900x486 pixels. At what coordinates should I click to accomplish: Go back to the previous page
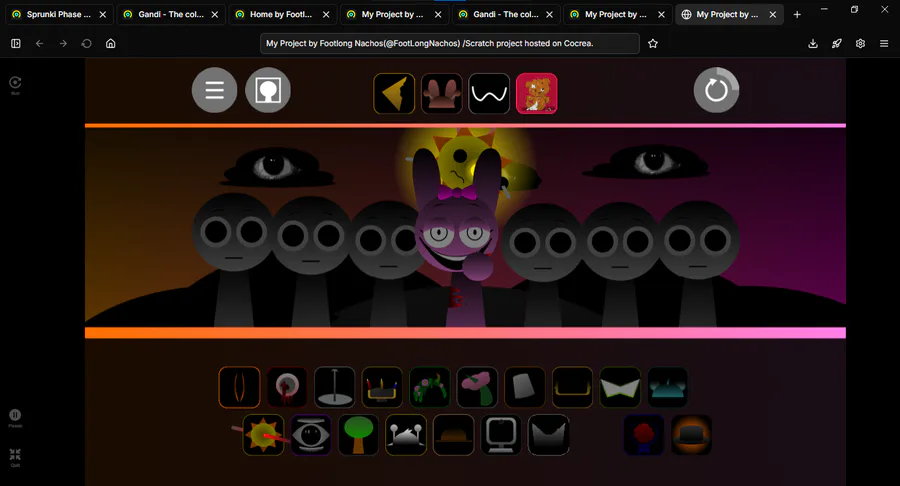[x=39, y=43]
